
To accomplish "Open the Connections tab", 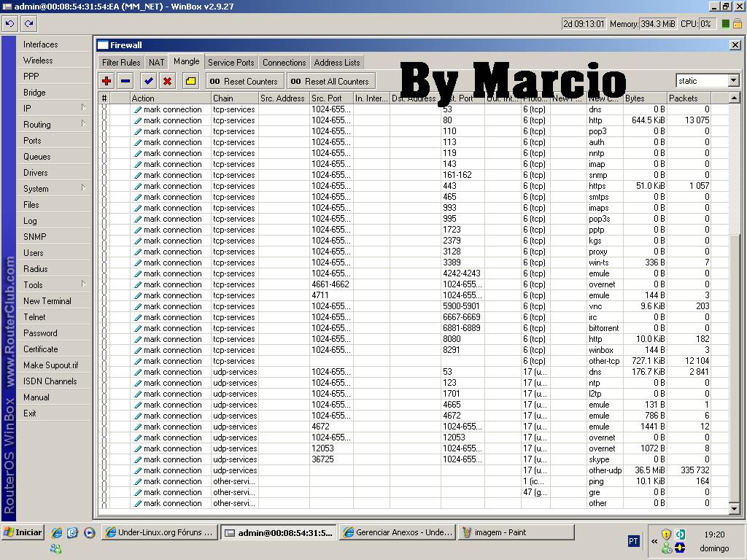I will (x=284, y=63).
